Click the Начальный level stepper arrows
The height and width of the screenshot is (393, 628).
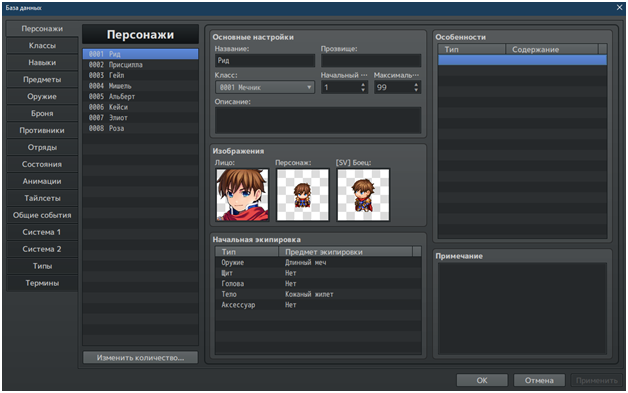click(363, 87)
